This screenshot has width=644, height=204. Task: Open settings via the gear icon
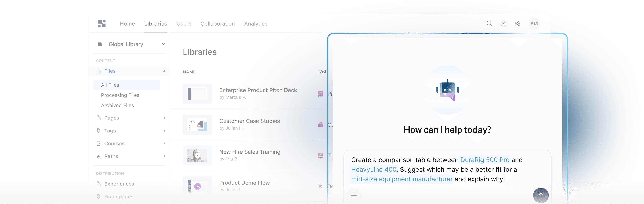pyautogui.click(x=518, y=24)
